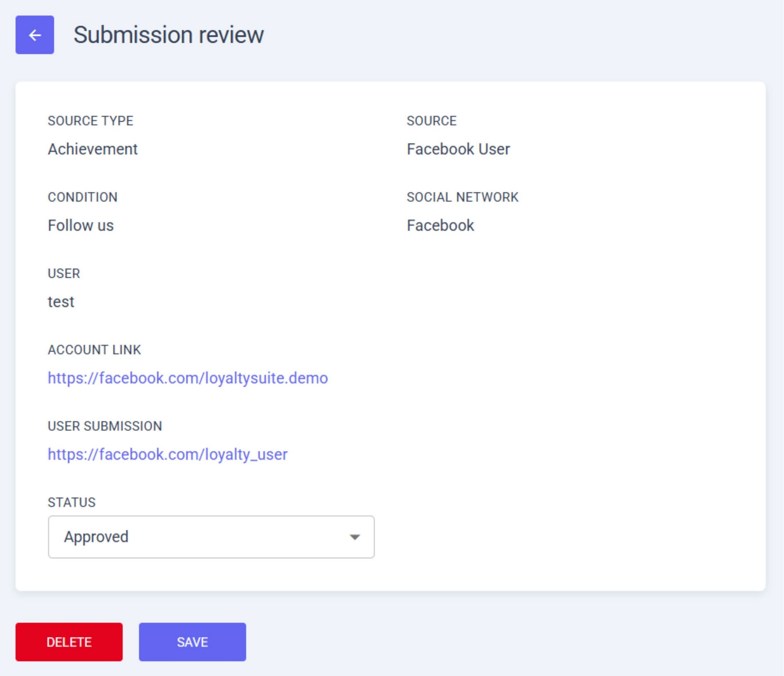This screenshot has height=676, width=784.
Task: Click the SOCIAL NETWORK label
Action: point(462,197)
